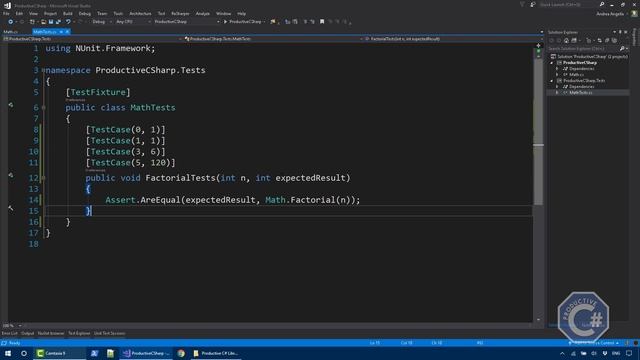Click the Save All toolbar icon
Viewport: 640px width, 360px height.
pos(58,22)
